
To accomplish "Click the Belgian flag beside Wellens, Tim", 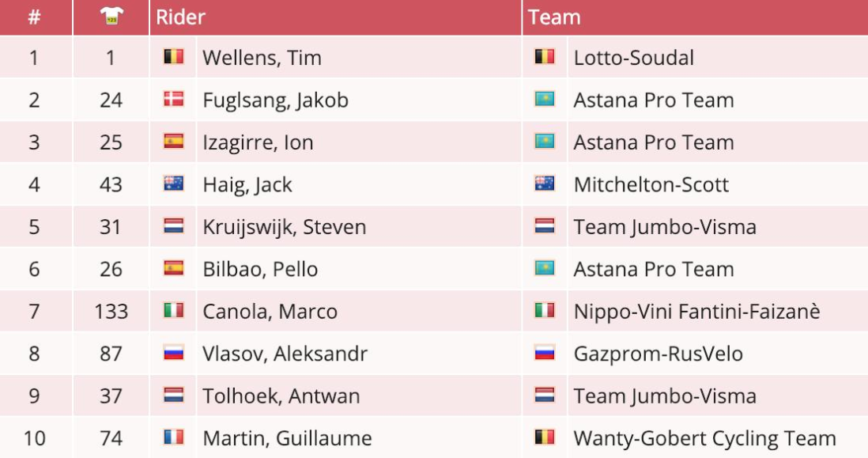I will [x=173, y=56].
